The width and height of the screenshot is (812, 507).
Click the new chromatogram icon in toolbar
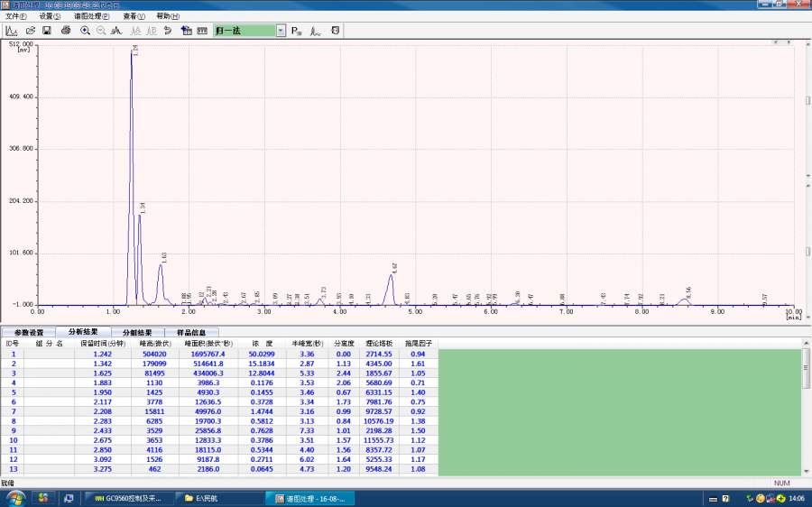point(11,31)
